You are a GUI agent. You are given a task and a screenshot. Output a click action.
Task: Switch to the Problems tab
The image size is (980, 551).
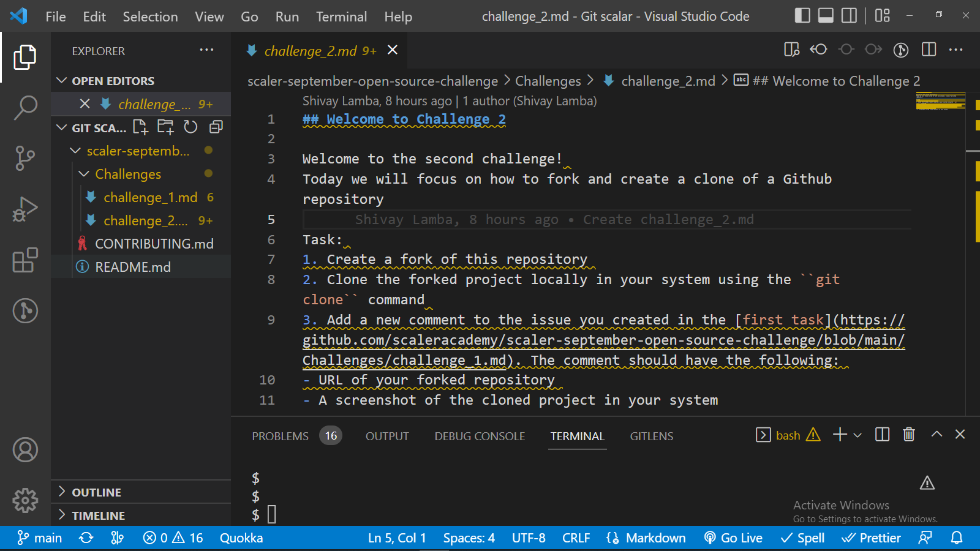280,436
